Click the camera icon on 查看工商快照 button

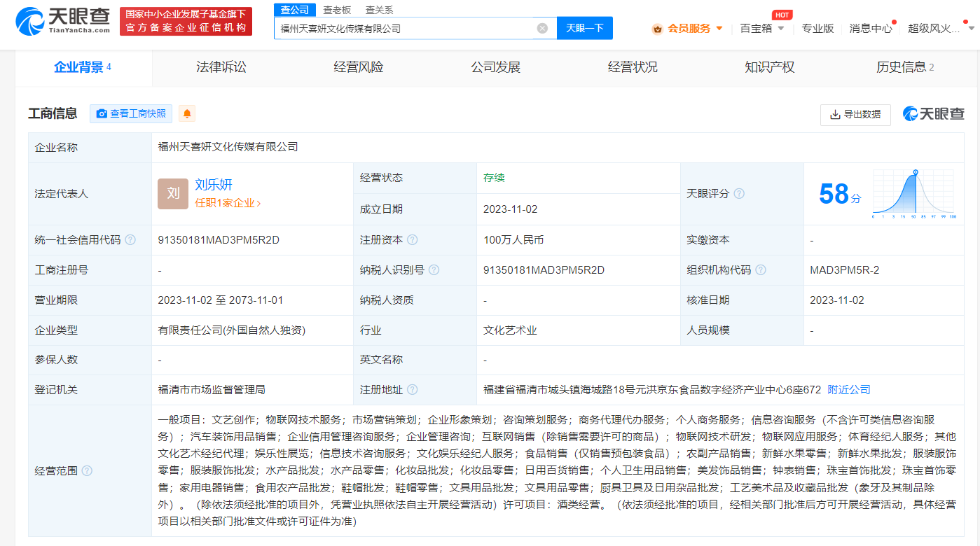click(x=102, y=113)
